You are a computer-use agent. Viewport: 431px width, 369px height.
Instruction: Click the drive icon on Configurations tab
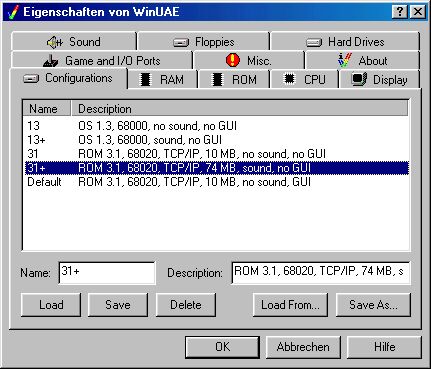pos(31,79)
